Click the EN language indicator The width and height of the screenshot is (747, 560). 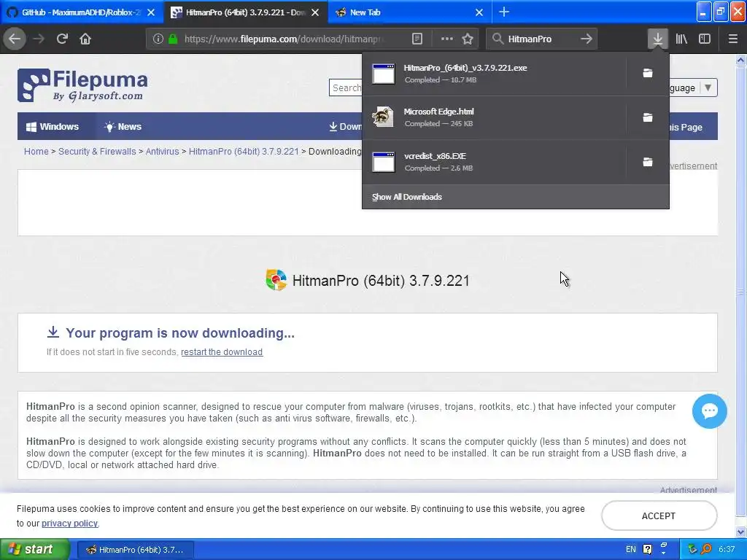click(630, 549)
